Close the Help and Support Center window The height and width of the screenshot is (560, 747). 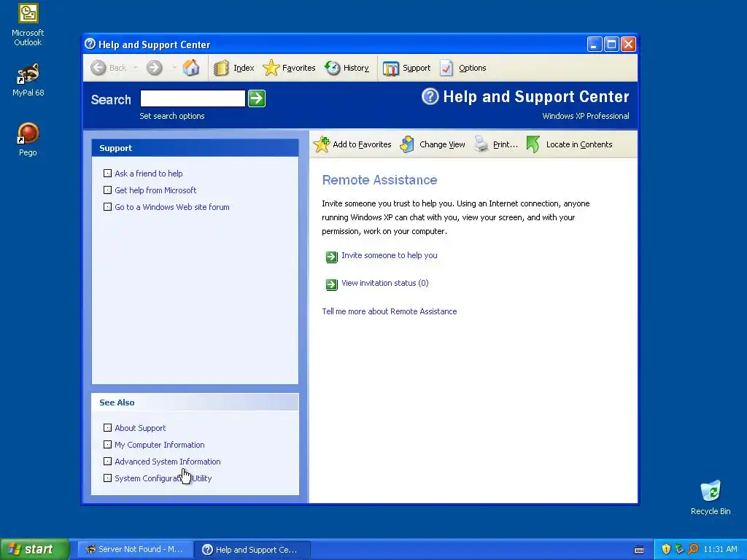point(628,44)
